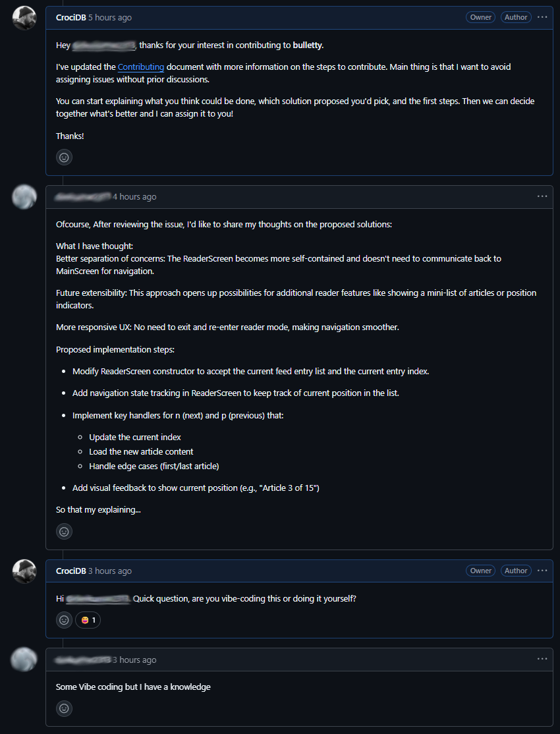Open options menu on the "4 hours ago" comment

[x=542, y=196]
